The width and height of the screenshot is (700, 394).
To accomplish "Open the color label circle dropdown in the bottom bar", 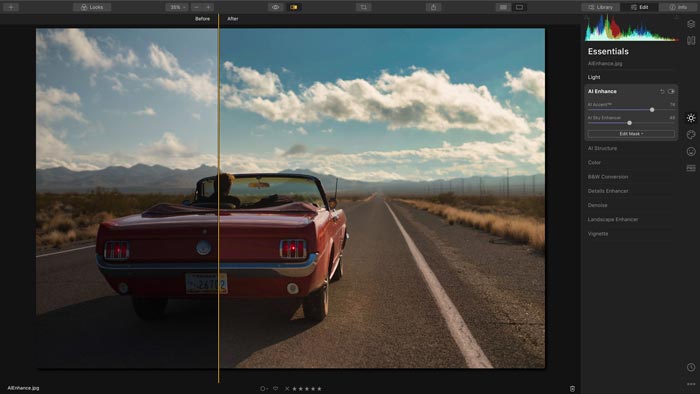I will pyautogui.click(x=264, y=389).
